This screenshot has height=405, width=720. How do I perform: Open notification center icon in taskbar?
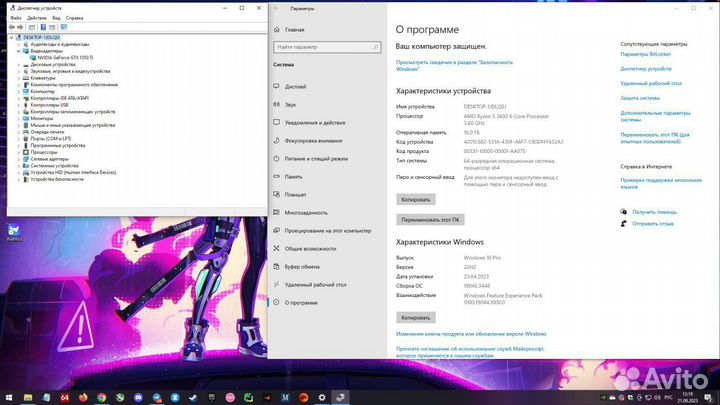[709, 398]
